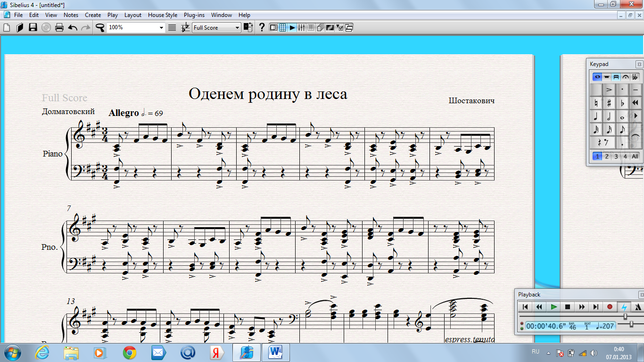Click the staccato dot key on Keypad
Viewport: 644px width, 362px height.
pos(622,90)
